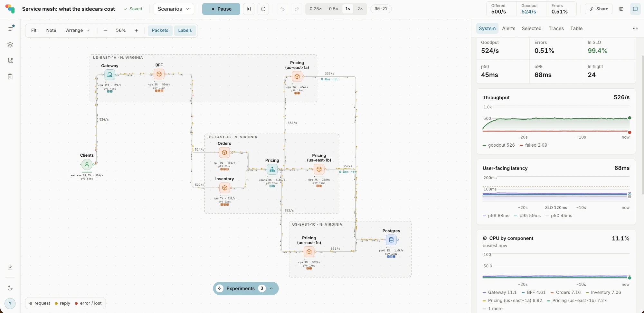Click the redo arrow icon
The height and width of the screenshot is (313, 644).
pyautogui.click(x=297, y=9)
